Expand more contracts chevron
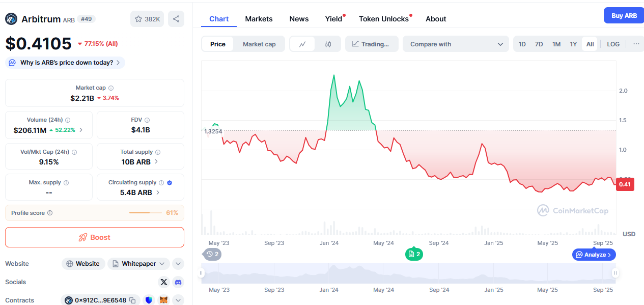This screenshot has width=644, height=305. [178, 300]
